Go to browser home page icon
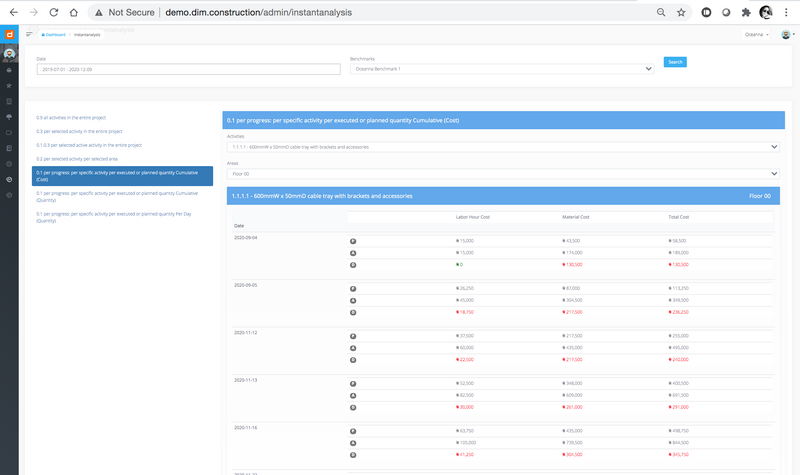Image resolution: width=800 pixels, height=475 pixels. 73,12
